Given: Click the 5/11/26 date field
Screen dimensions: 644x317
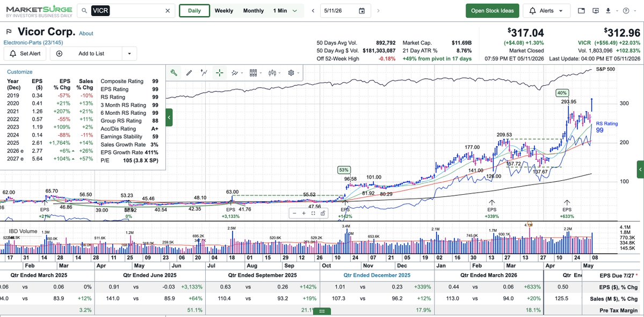Looking at the screenshot, I should coord(345,11).
